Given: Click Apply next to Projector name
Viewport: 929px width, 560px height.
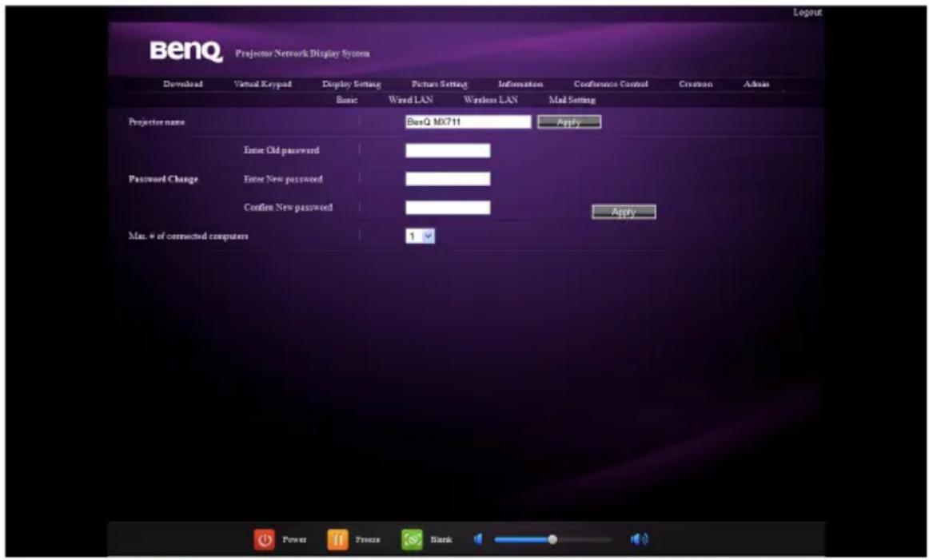Looking at the screenshot, I should coord(568,122).
